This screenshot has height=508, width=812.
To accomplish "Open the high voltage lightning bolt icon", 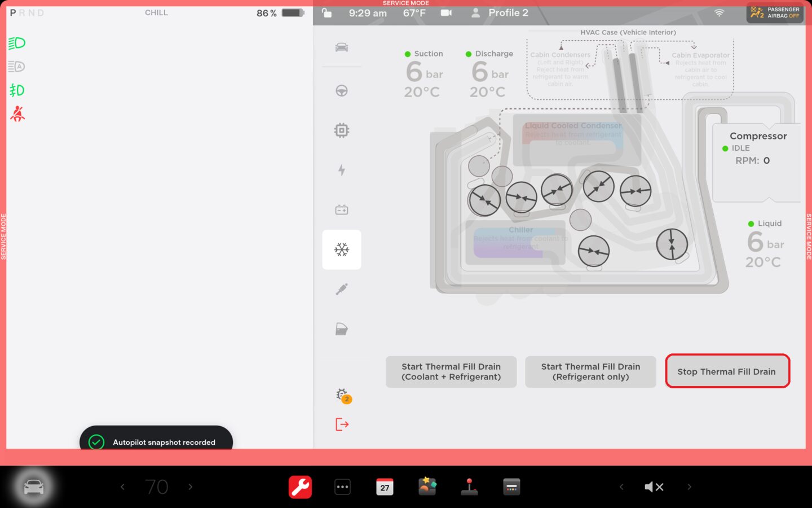I will (341, 170).
